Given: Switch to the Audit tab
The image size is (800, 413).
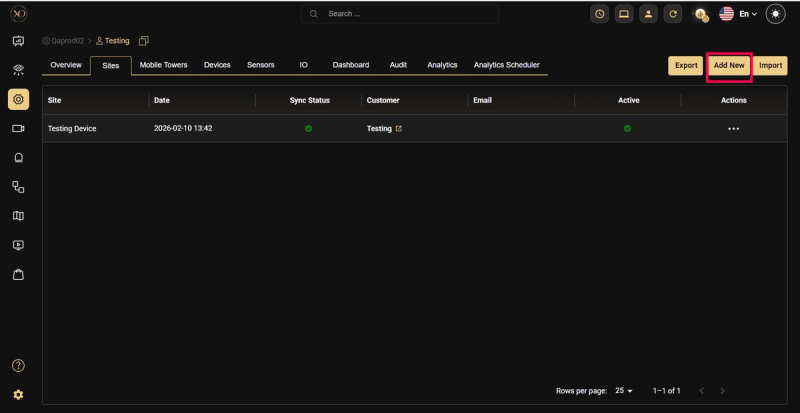Looking at the screenshot, I should (x=398, y=65).
